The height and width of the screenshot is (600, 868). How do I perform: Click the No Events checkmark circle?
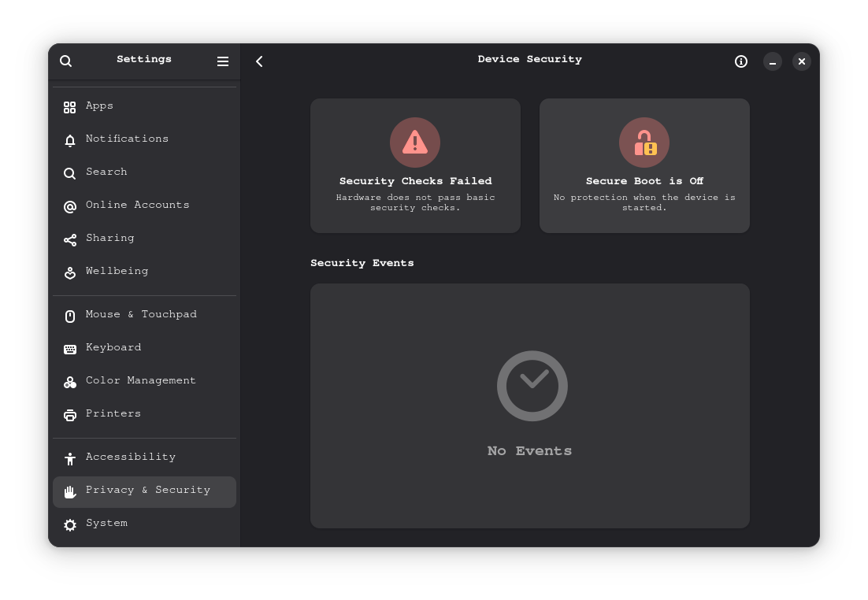[532, 386]
